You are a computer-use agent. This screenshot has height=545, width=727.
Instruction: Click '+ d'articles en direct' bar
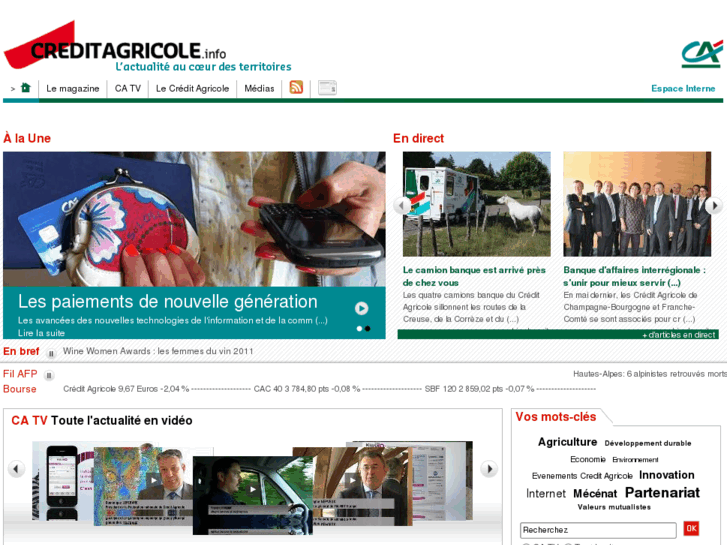(x=558, y=334)
